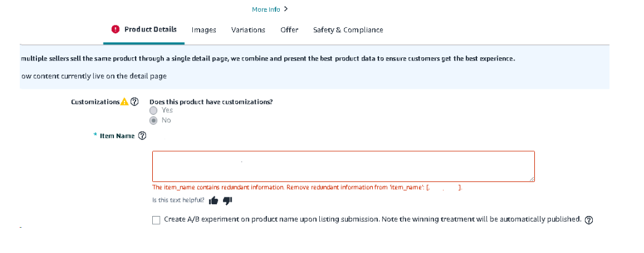The image size is (644, 253).
Task: Go to the Variations tab
Action: tap(248, 30)
